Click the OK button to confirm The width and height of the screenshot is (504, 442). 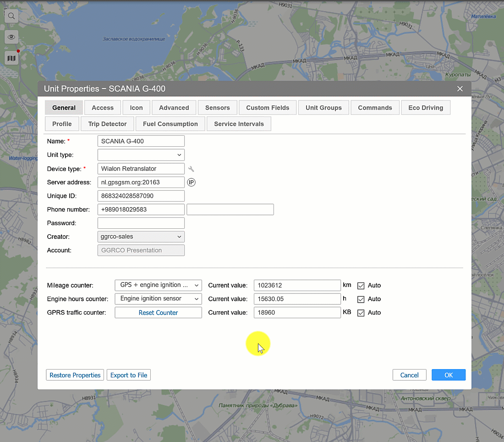[448, 375]
